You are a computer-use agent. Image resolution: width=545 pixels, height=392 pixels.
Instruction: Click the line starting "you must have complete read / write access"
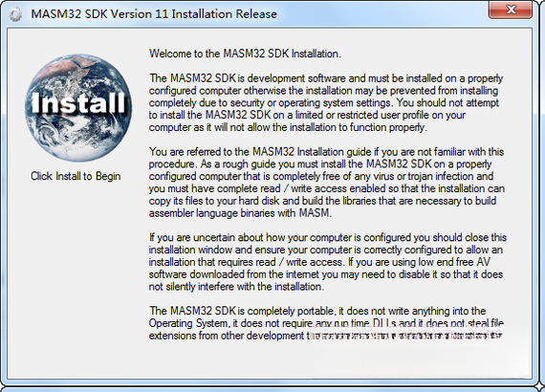pyautogui.click(x=327, y=188)
